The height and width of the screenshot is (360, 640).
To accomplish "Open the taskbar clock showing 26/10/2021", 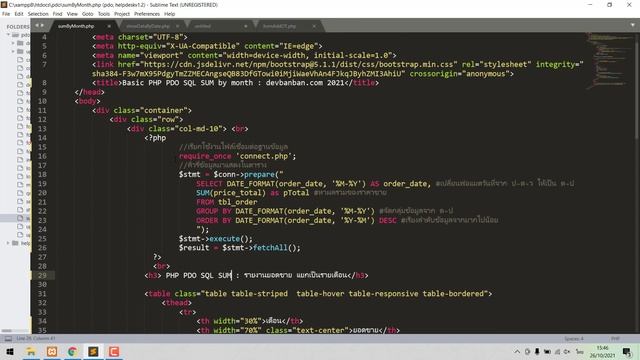I will [602, 351].
